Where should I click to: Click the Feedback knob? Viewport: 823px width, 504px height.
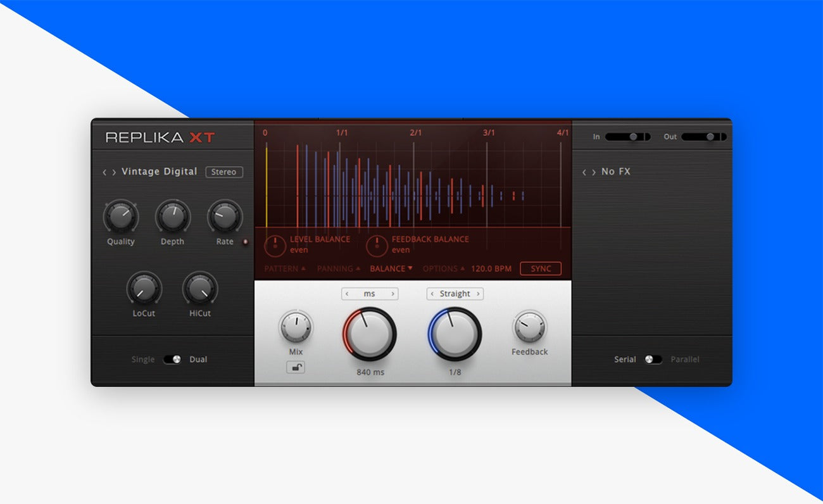(x=529, y=327)
